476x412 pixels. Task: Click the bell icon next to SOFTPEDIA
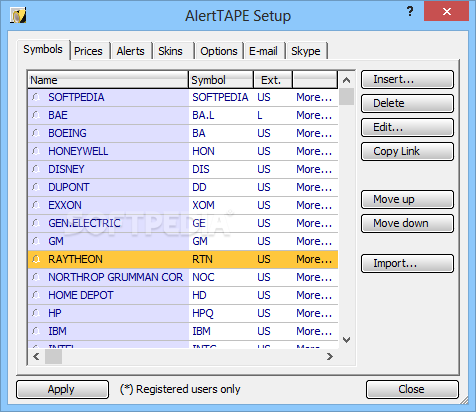(x=36, y=97)
